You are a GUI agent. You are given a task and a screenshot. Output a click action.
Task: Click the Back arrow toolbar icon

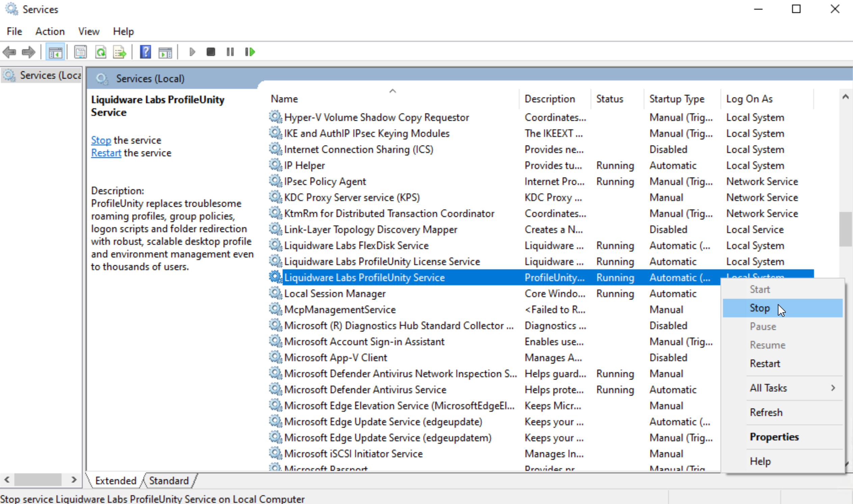coord(9,52)
